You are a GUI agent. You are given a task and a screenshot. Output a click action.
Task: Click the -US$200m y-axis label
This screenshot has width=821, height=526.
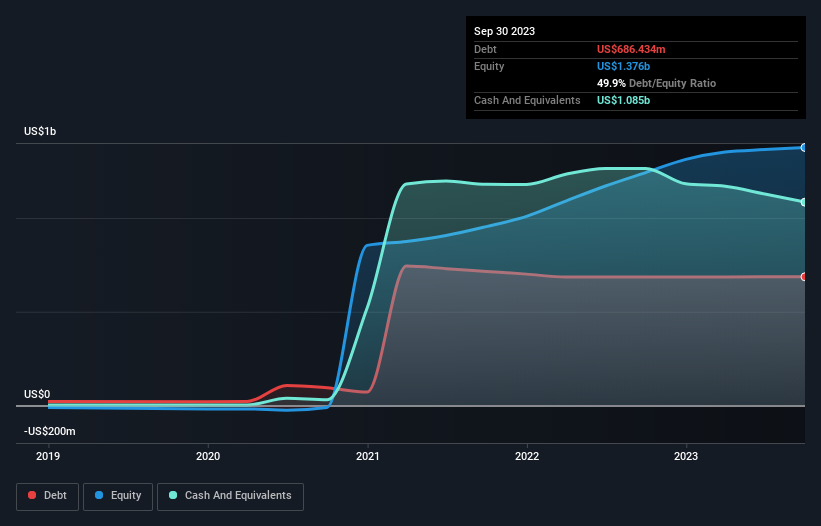50,431
